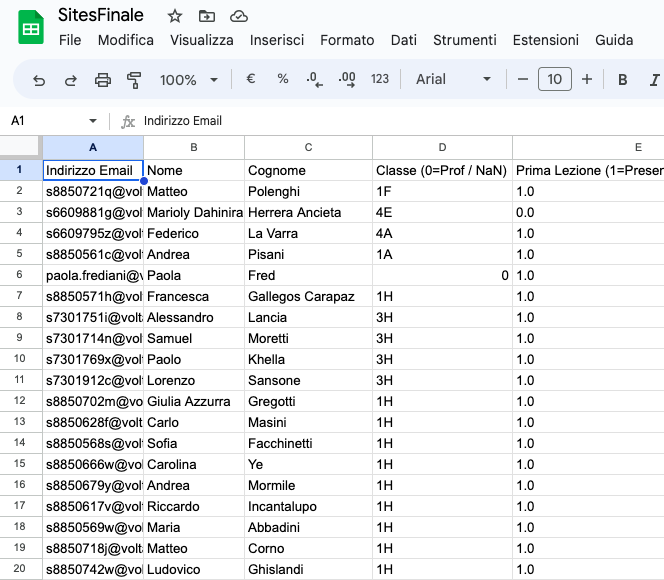Select cell Ludovico
Screen dimensions: 664x580
coord(194,569)
